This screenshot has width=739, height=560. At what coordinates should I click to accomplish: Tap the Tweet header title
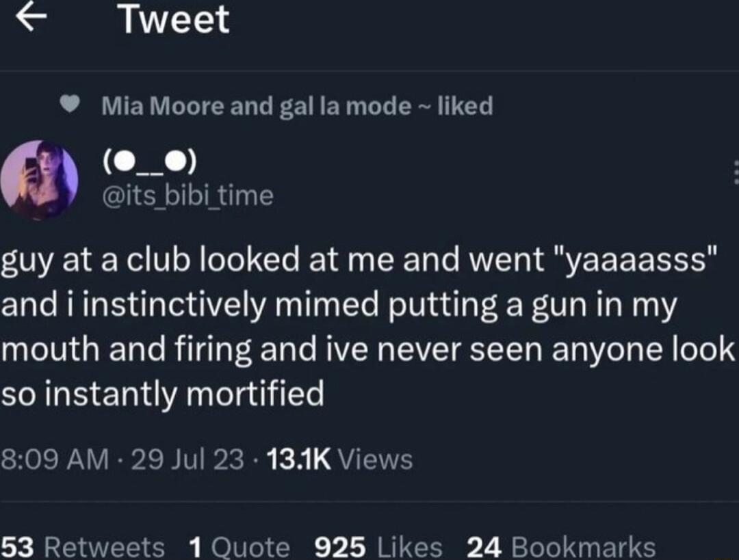(174, 19)
